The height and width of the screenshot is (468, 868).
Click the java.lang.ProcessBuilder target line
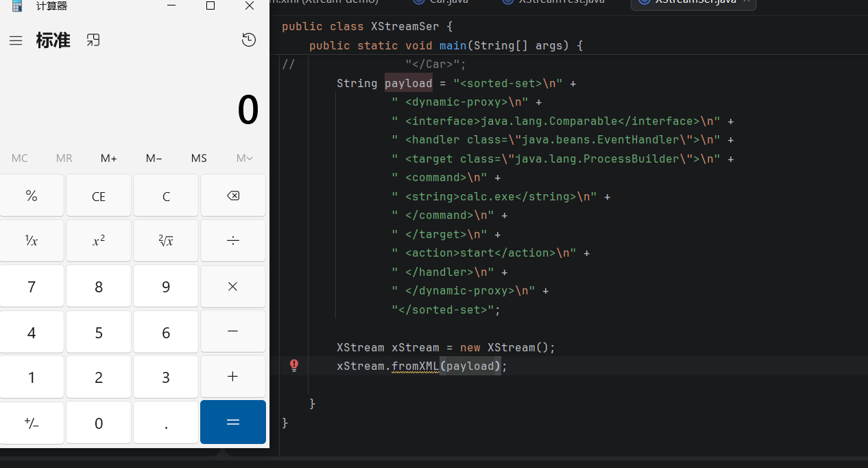click(562, 159)
